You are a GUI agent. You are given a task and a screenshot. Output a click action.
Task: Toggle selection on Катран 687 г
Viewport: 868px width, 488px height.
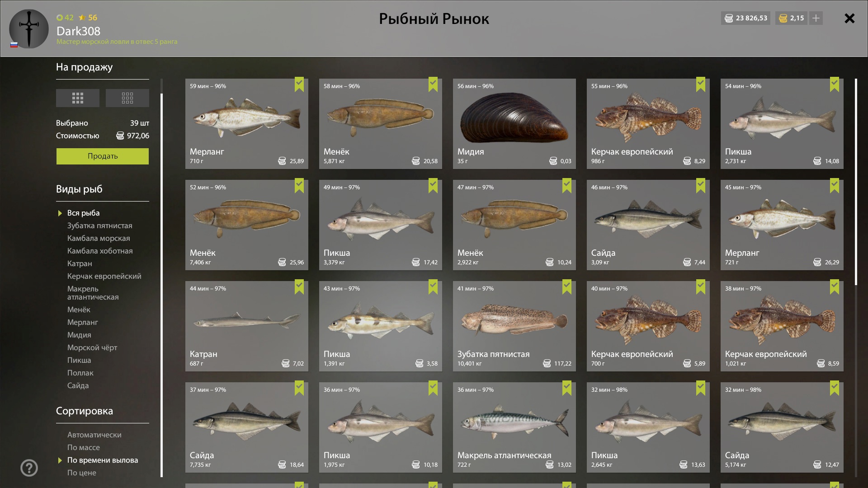(299, 287)
